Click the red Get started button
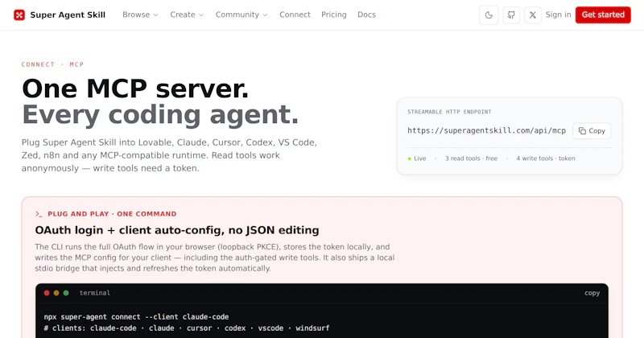Image resolution: width=644 pixels, height=338 pixels. click(603, 14)
